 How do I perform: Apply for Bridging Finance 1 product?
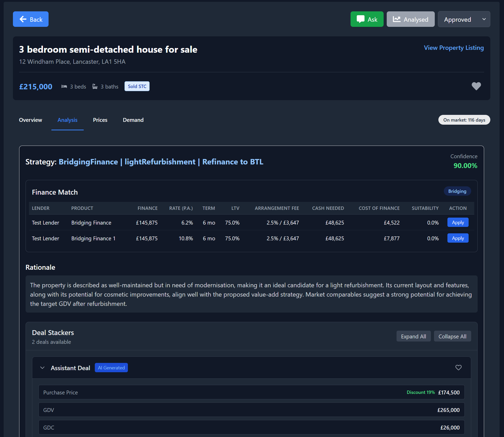(458, 238)
